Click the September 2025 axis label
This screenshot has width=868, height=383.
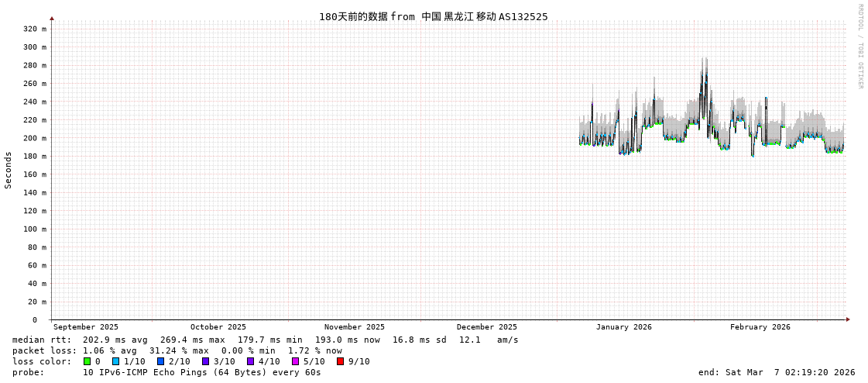point(86,327)
